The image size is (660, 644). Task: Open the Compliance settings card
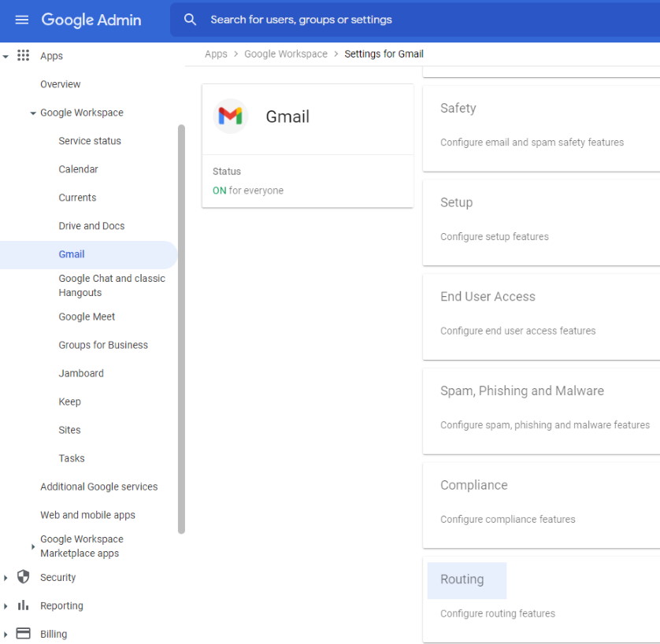tap(541, 505)
